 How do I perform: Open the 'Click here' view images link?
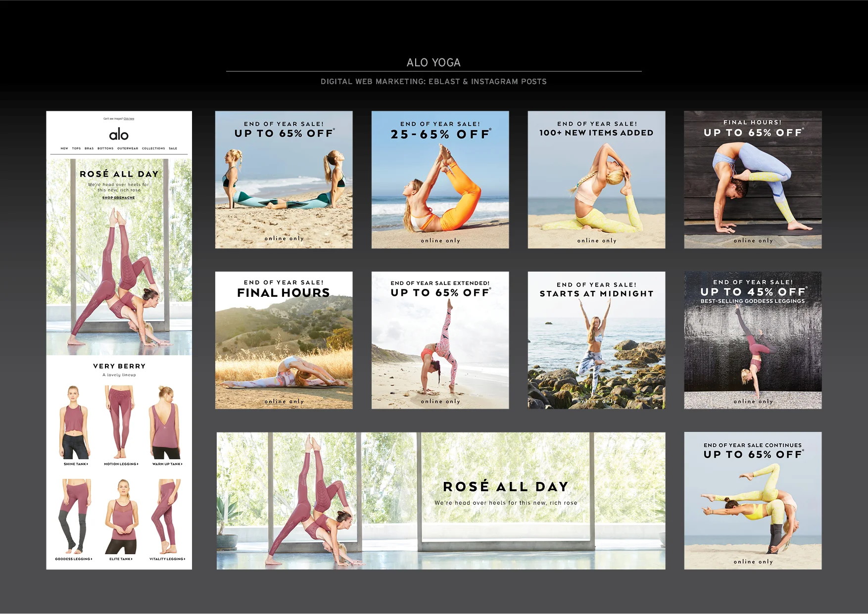pyautogui.click(x=129, y=119)
